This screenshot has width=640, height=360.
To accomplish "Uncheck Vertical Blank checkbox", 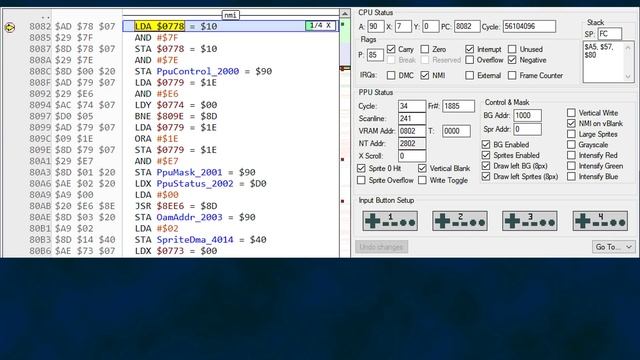I will (x=422, y=168).
